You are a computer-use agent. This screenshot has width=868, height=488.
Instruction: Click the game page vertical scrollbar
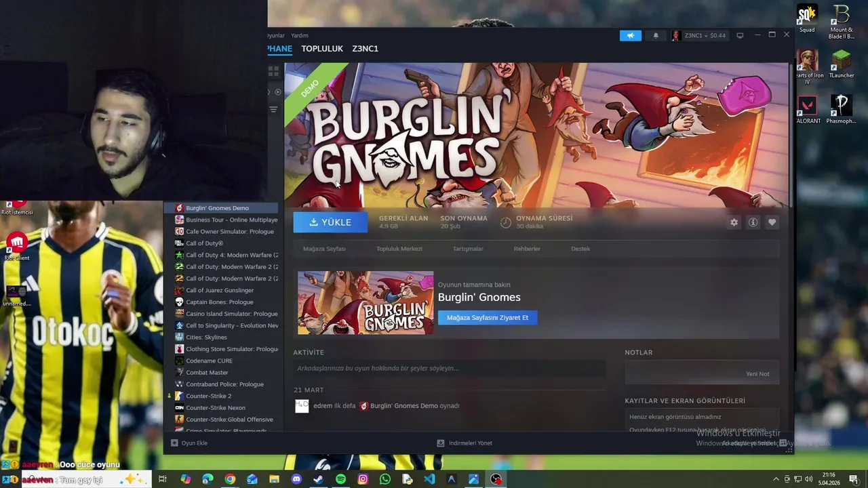(x=791, y=136)
